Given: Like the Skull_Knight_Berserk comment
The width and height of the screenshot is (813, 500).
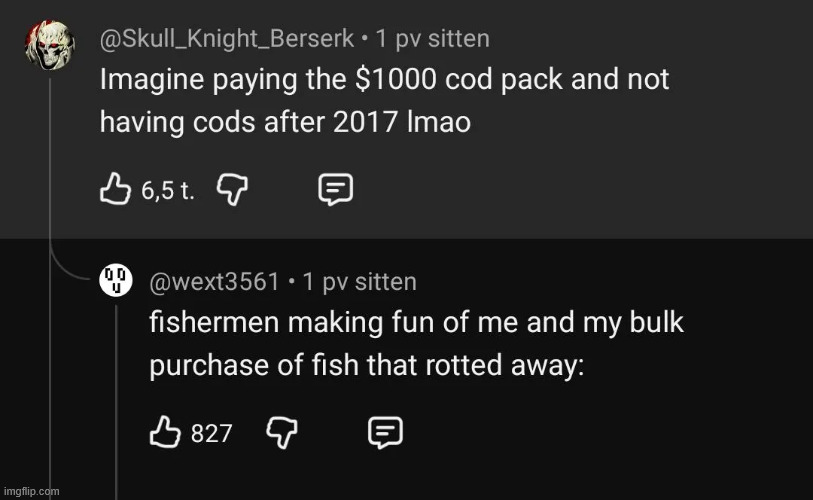Looking at the screenshot, I should (x=115, y=189).
